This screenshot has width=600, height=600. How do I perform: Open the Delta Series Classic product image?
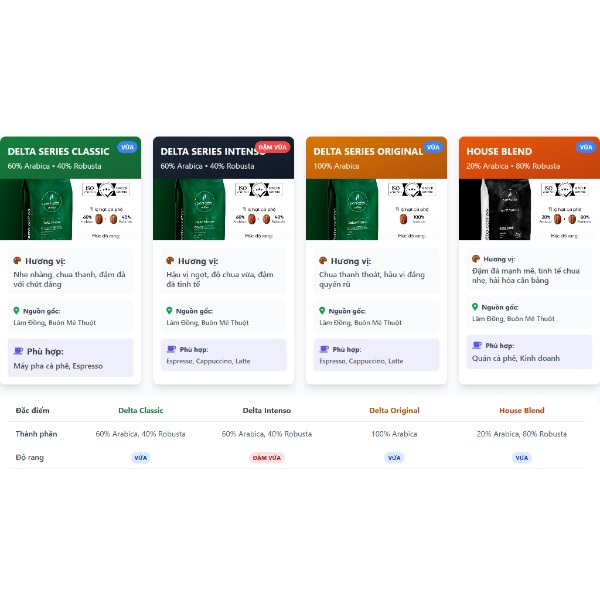click(x=70, y=209)
